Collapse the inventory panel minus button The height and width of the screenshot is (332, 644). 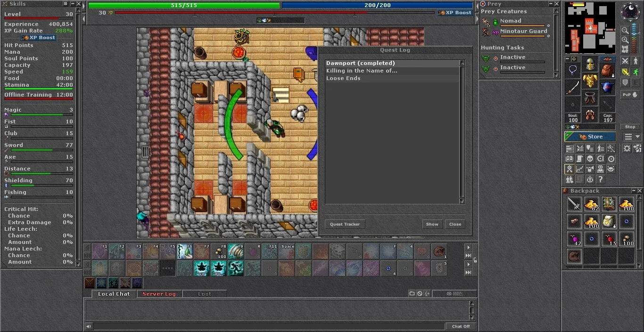pos(568,58)
